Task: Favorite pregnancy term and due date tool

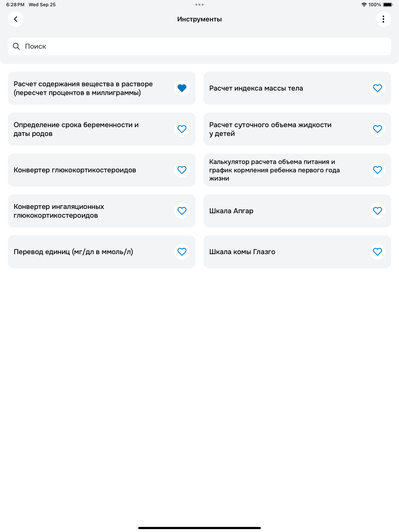Action: (182, 129)
